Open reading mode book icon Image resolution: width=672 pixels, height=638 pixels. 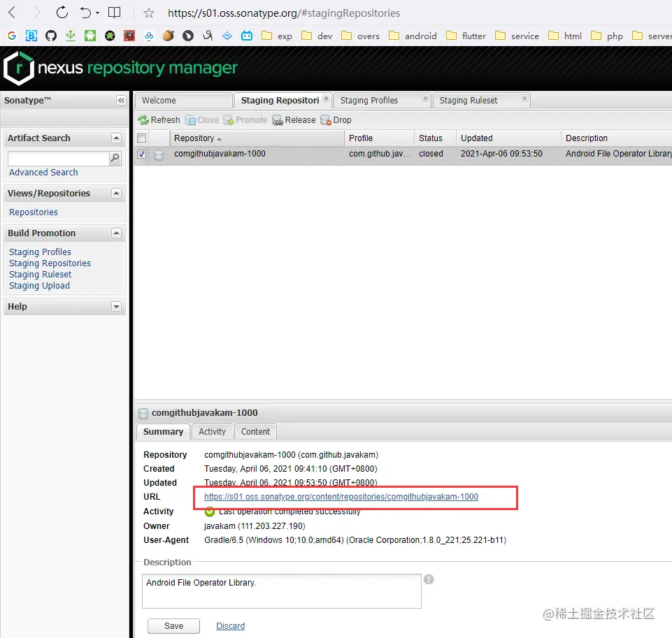click(114, 13)
